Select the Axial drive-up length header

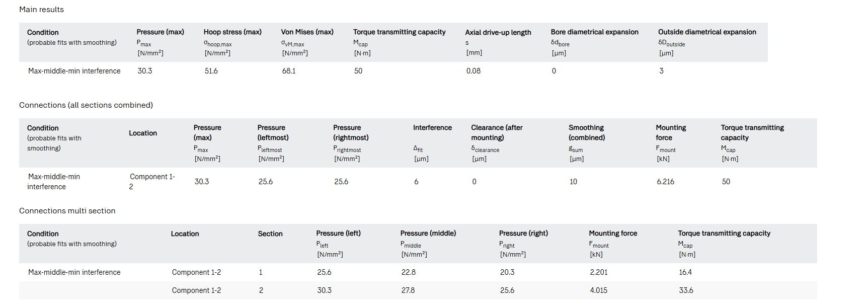(x=498, y=32)
